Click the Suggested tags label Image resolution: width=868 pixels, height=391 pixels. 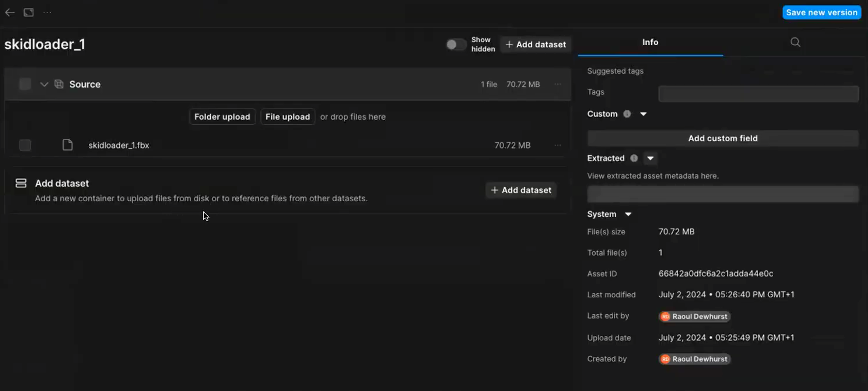(x=615, y=71)
